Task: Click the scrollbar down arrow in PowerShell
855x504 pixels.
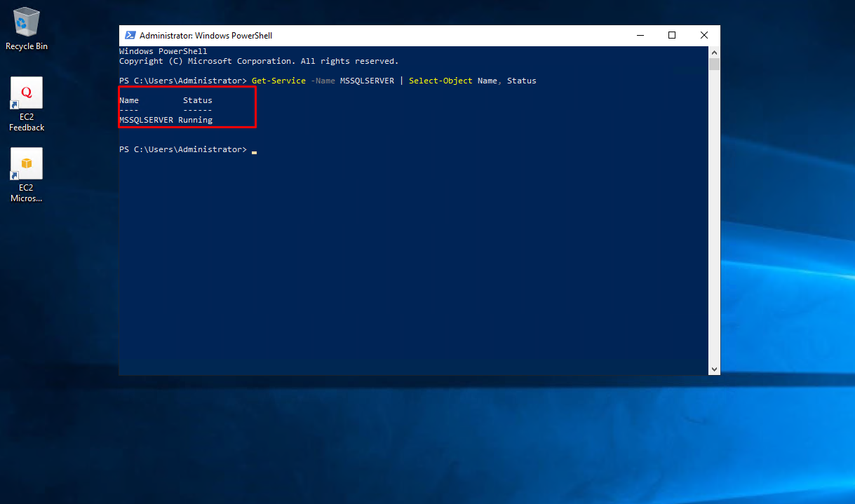Action: tap(714, 369)
